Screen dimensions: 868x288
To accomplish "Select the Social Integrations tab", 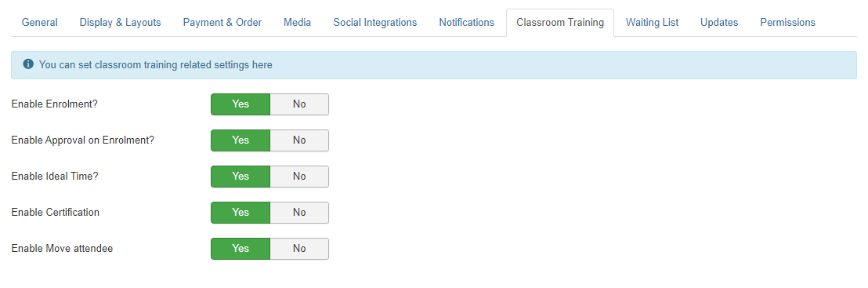I will point(374,23).
